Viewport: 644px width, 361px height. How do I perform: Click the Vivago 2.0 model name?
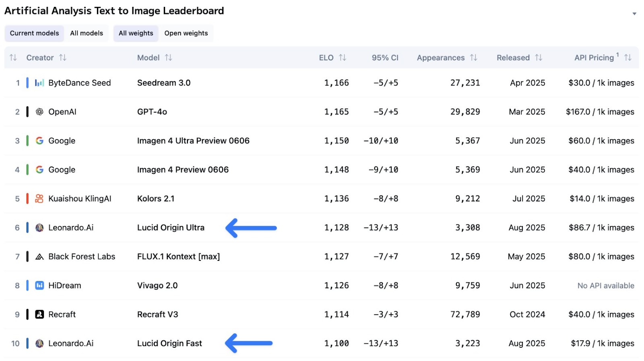tap(157, 285)
